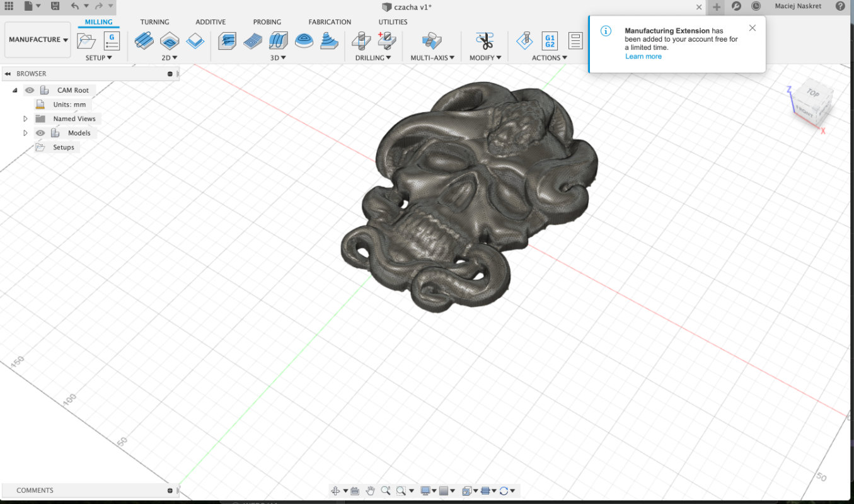The width and height of the screenshot is (854, 504).
Task: Select the 3D Contour toolpath icon
Action: click(330, 42)
